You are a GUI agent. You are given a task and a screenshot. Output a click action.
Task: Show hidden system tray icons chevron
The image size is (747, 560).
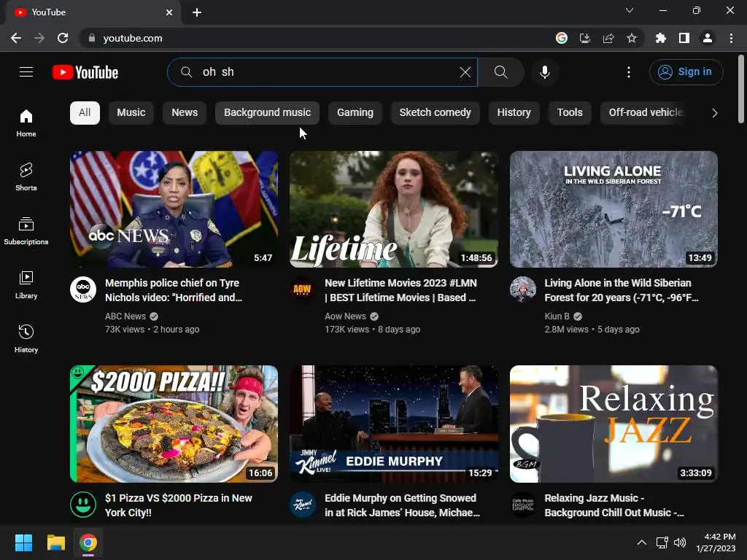(x=642, y=542)
